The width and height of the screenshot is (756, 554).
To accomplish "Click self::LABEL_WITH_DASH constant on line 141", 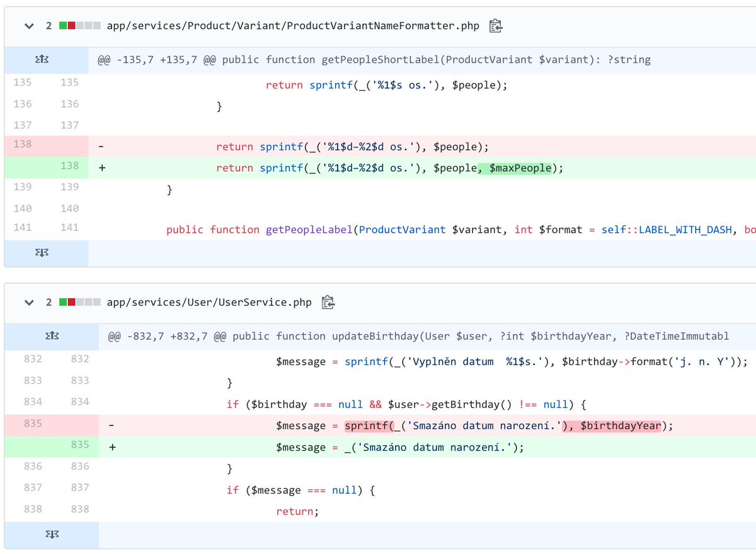I will click(667, 229).
